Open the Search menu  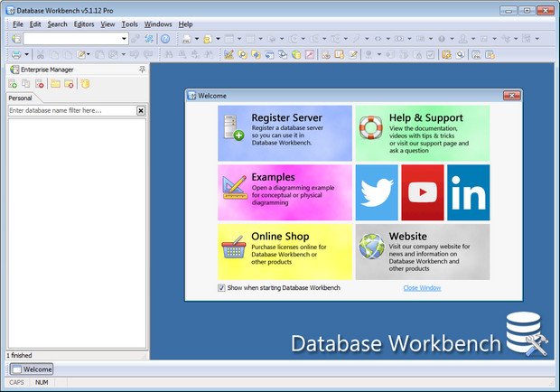click(x=57, y=24)
